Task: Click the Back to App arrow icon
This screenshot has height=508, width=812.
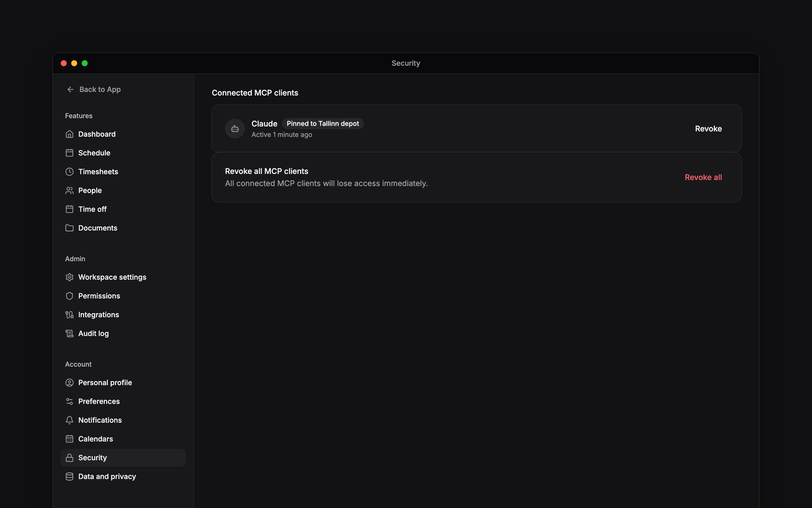Action: tap(70, 89)
